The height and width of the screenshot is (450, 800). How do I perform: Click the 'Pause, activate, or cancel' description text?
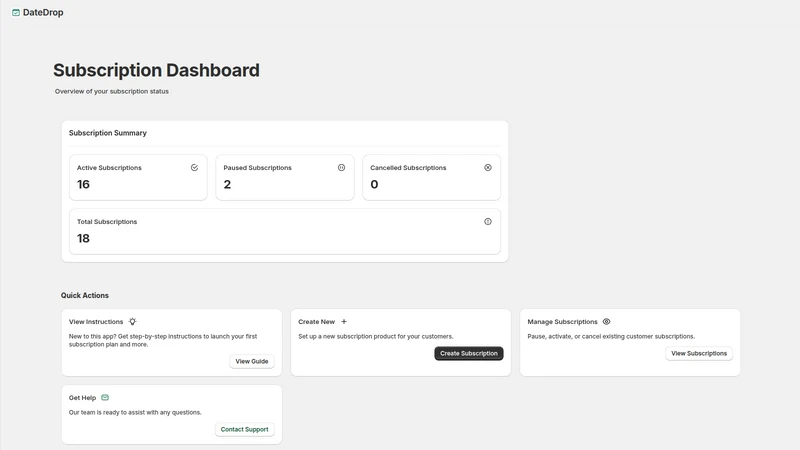[611, 336]
